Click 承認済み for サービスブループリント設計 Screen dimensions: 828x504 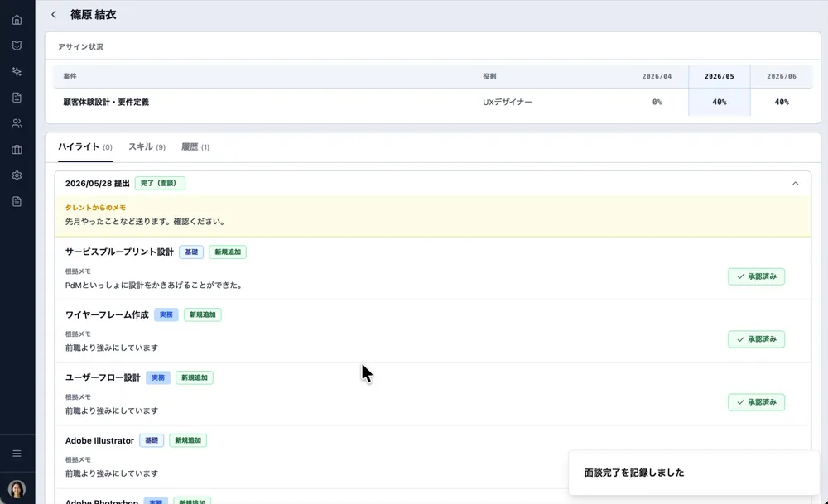click(x=756, y=276)
